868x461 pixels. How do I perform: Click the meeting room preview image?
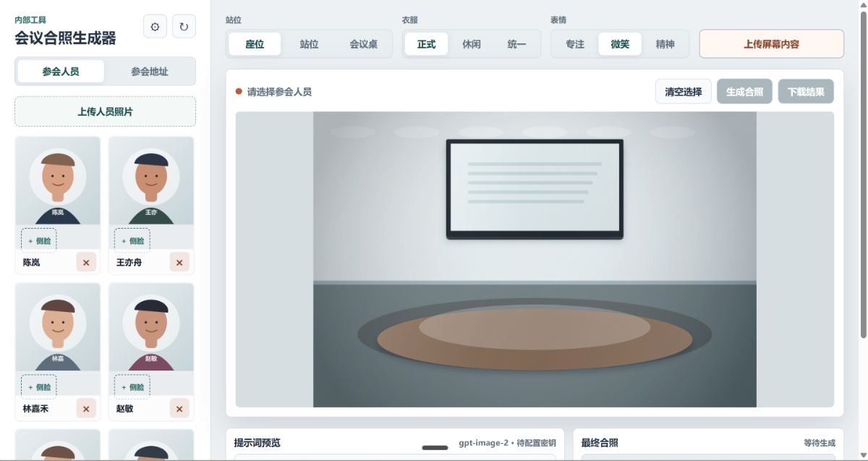tap(535, 259)
